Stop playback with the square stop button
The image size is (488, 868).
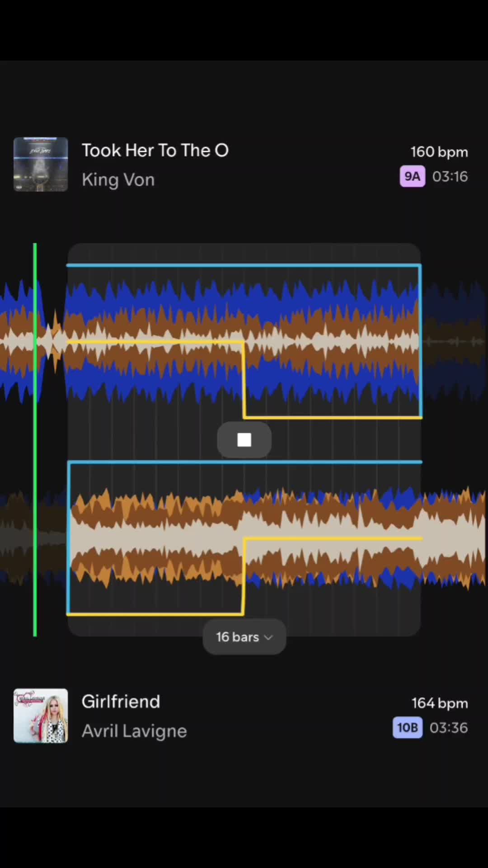(244, 440)
